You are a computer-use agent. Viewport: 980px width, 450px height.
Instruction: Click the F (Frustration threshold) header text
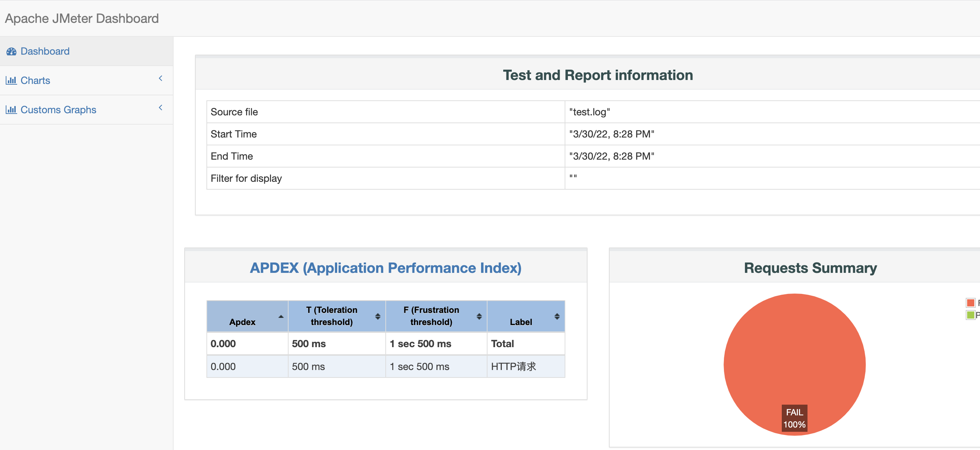(x=431, y=316)
